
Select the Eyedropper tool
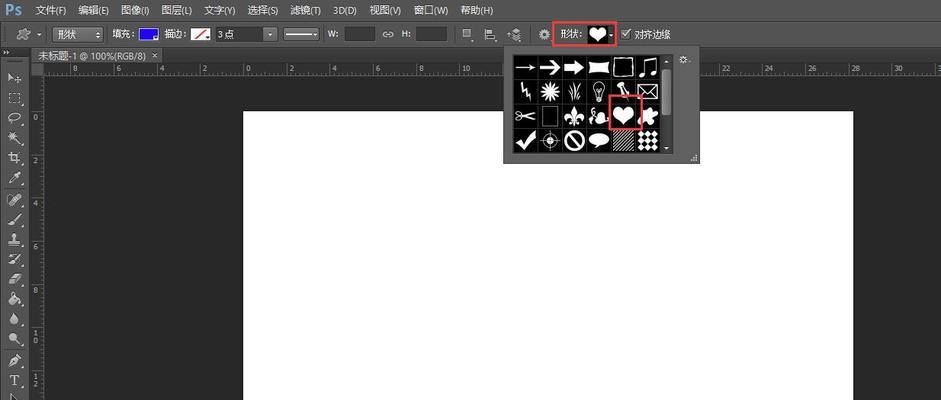pyautogui.click(x=14, y=178)
